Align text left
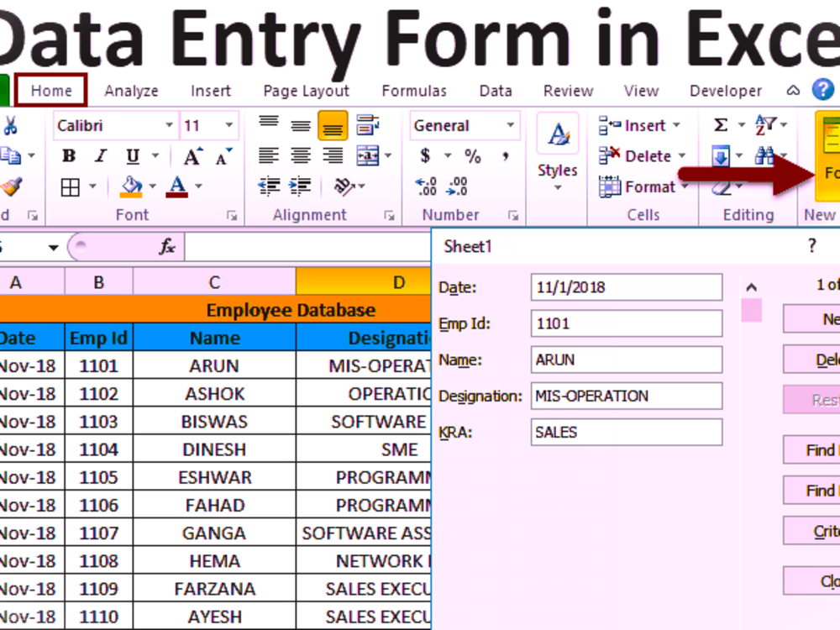 [269, 156]
